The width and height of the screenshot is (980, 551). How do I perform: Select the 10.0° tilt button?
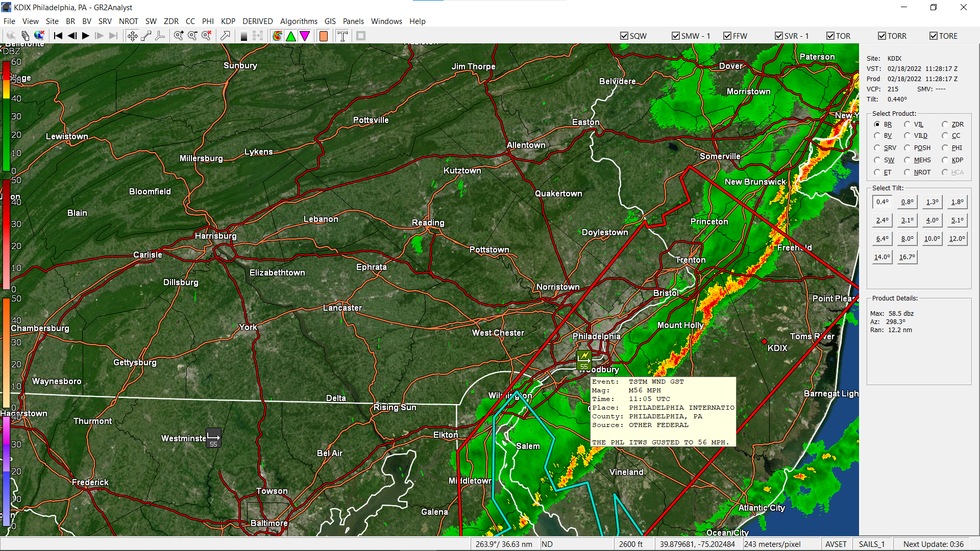click(x=932, y=239)
